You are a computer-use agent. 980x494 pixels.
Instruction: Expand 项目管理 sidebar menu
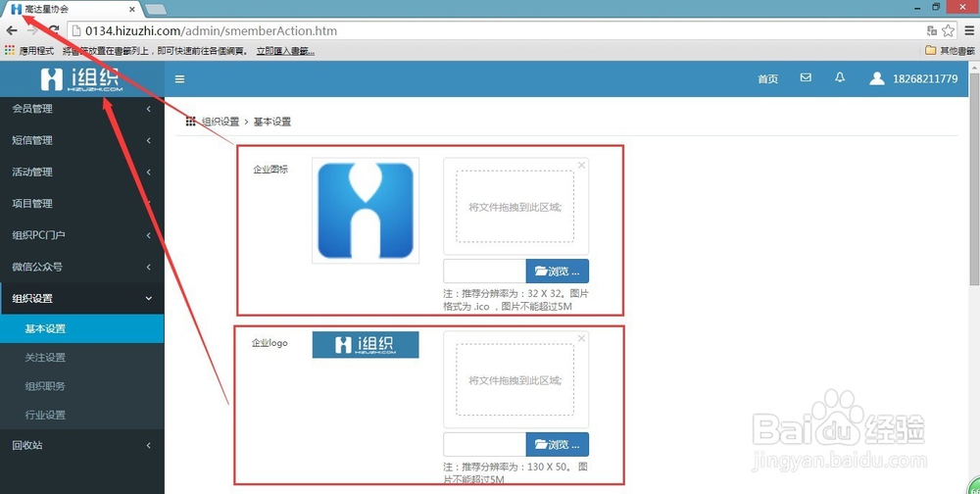[x=82, y=203]
